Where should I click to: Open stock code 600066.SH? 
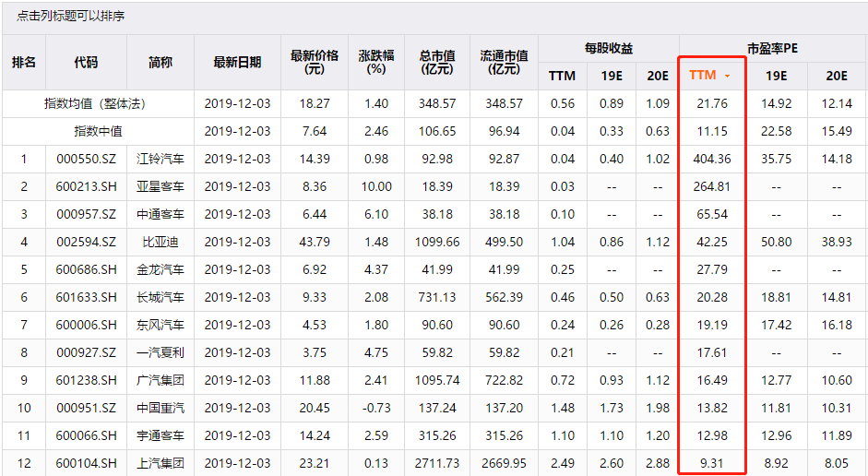click(x=86, y=435)
